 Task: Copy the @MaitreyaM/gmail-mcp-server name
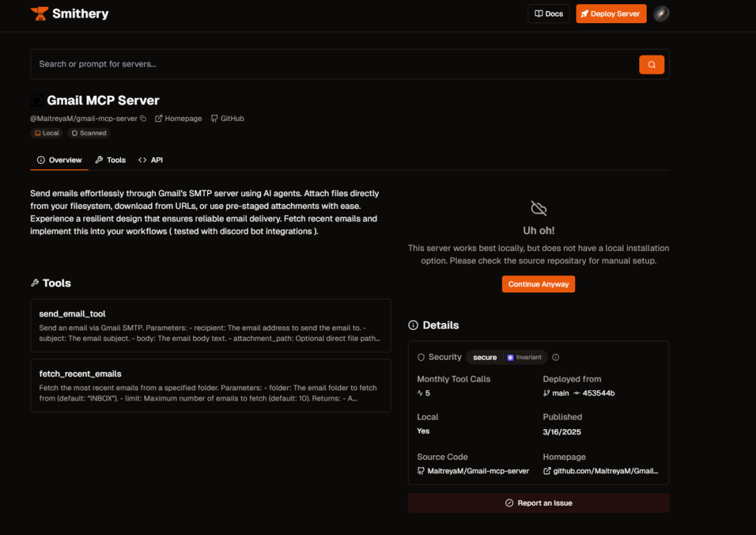tap(143, 118)
